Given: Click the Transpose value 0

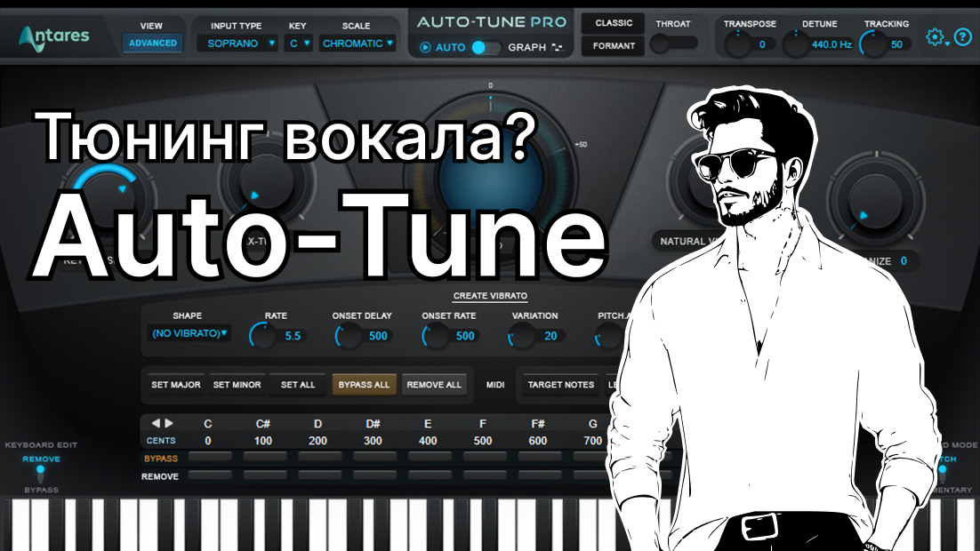Looking at the screenshot, I should point(762,44).
